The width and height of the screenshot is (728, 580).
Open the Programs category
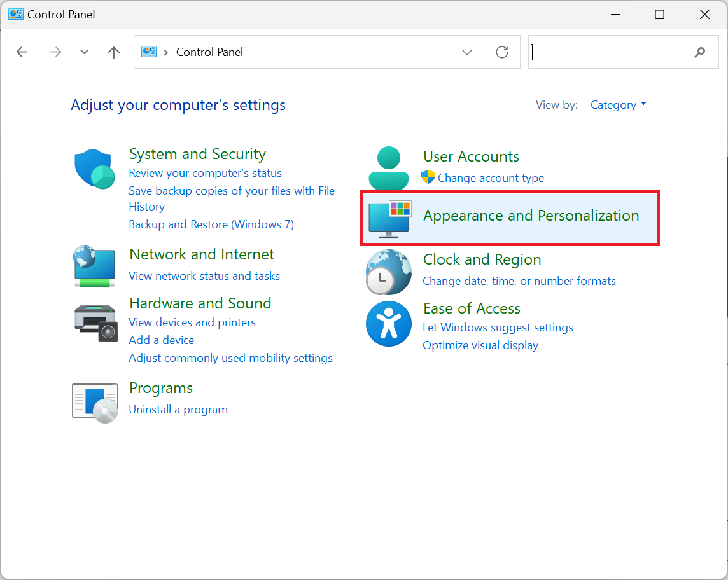160,389
